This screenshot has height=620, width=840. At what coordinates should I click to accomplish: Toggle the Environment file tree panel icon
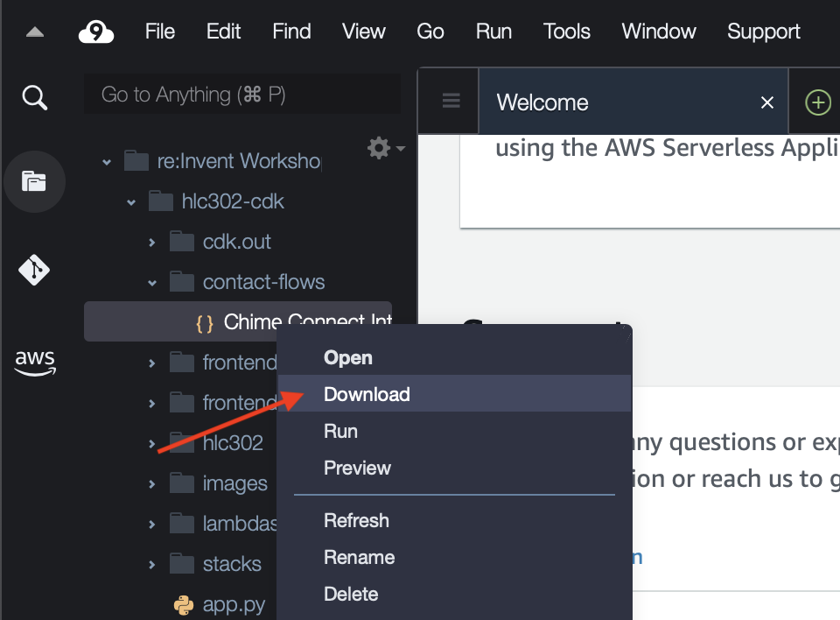point(34,181)
